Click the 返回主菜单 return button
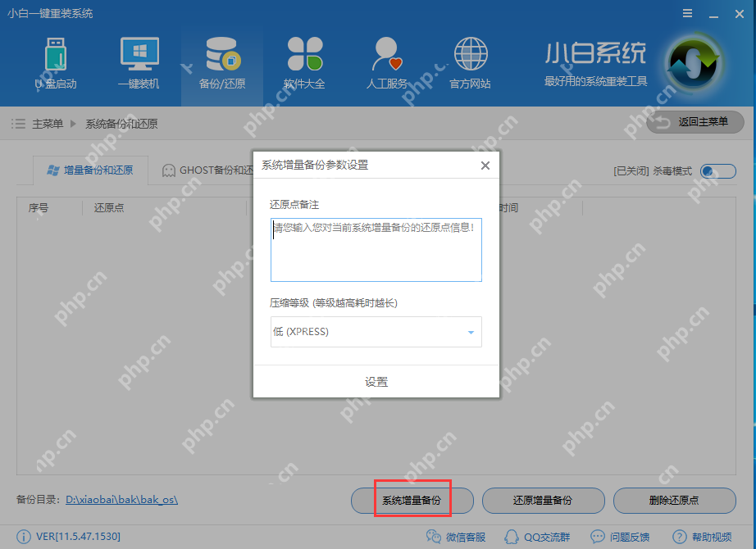 (x=695, y=122)
